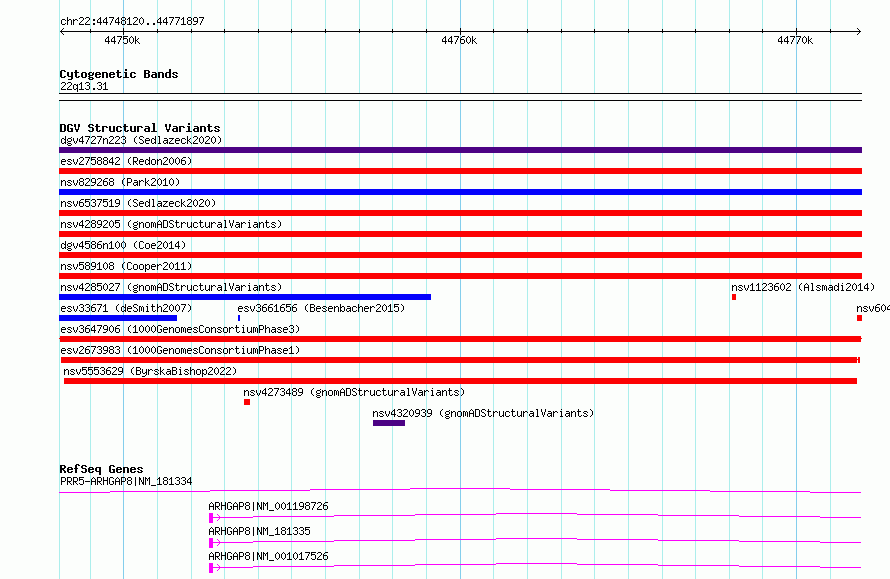Viewport: 890px width, 579px height.
Task: Click nsv4289205 (gnomADStructuralVariants) label
Action: click(x=171, y=224)
